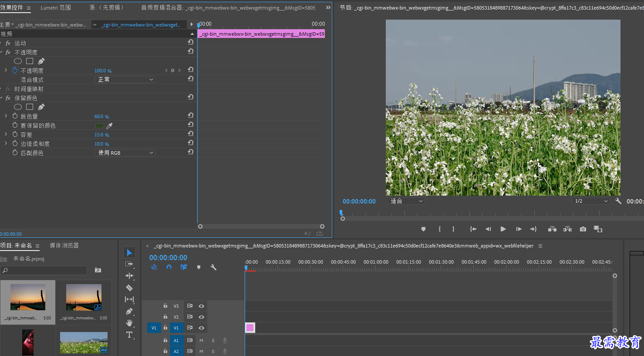Switch to 媒体浏览器 tab
Screen dimensions: 644x356
[64, 245]
